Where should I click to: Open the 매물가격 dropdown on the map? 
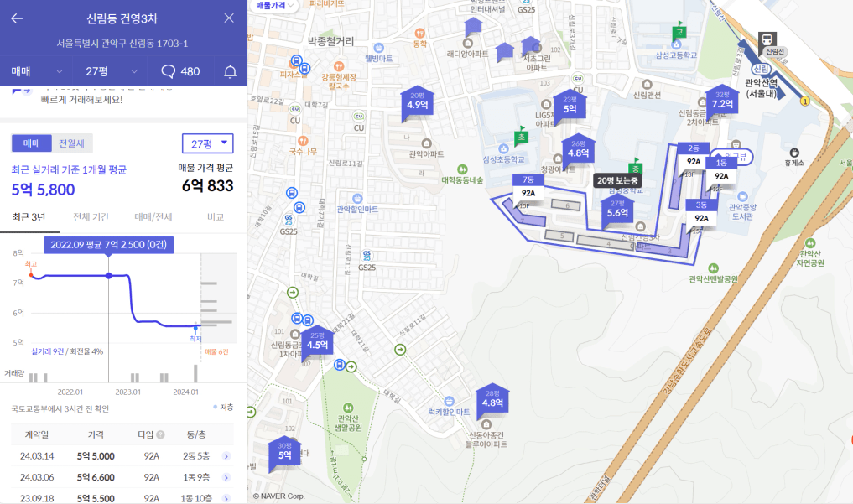275,5
